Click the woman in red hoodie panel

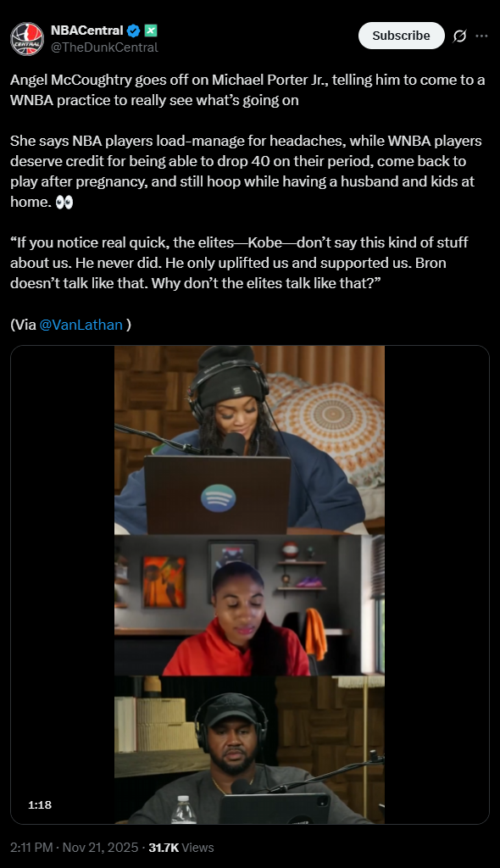click(249, 605)
